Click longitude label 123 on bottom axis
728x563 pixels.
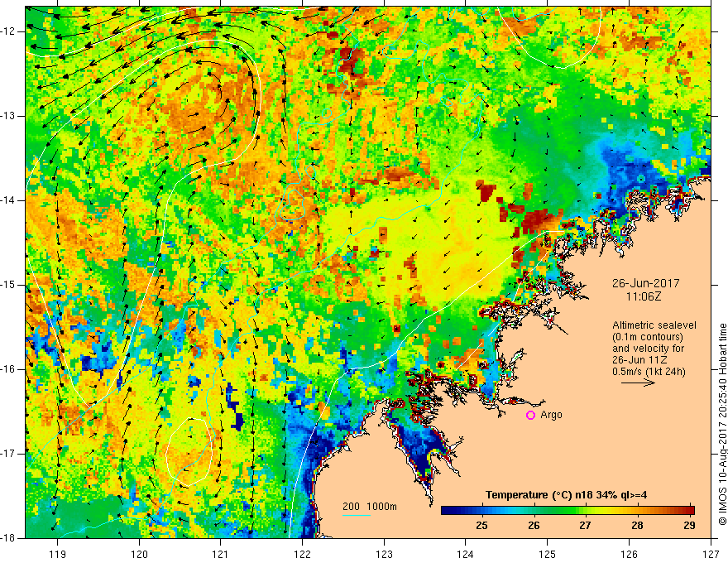[x=384, y=554]
